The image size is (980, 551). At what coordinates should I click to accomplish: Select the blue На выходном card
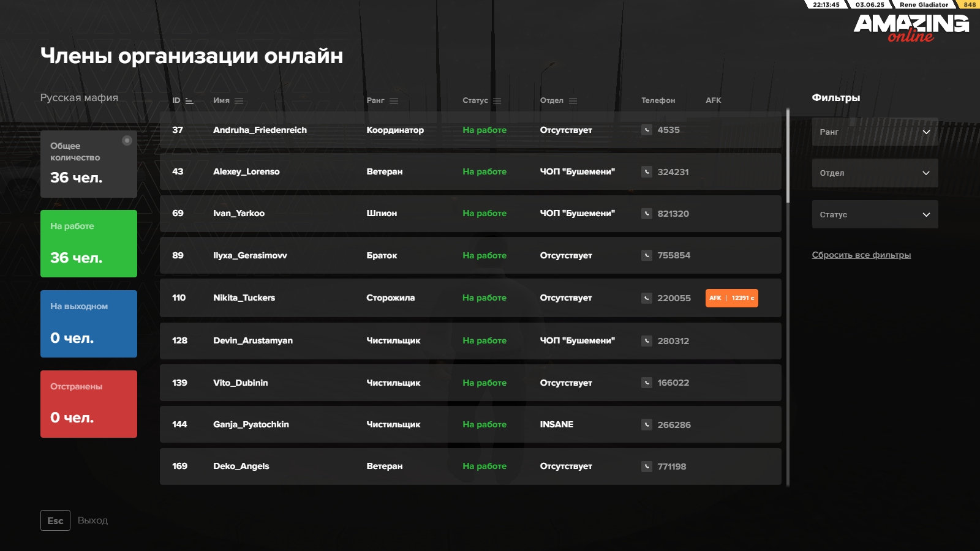(89, 324)
